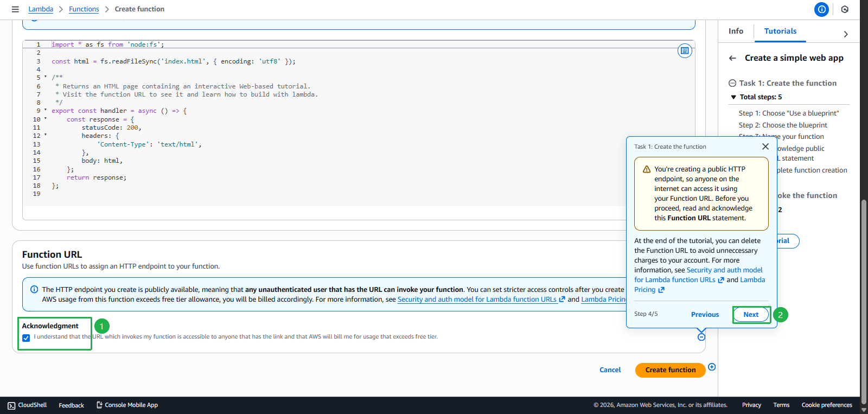This screenshot has height=414, width=868.
Task: Click the CloudShell icon in footer
Action: 11,405
